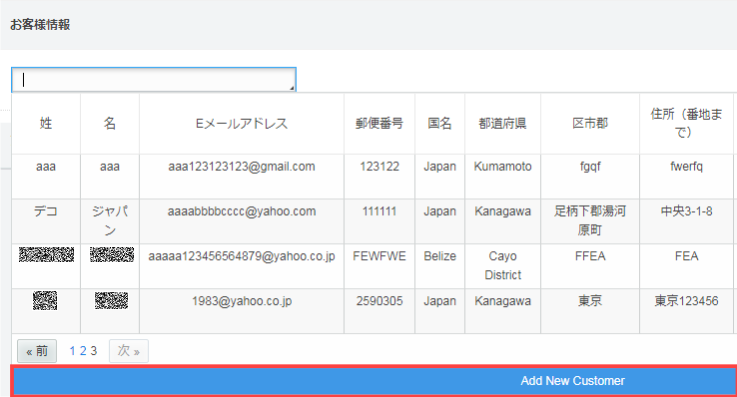
Task: Click the Cayo District cell
Action: click(502, 265)
